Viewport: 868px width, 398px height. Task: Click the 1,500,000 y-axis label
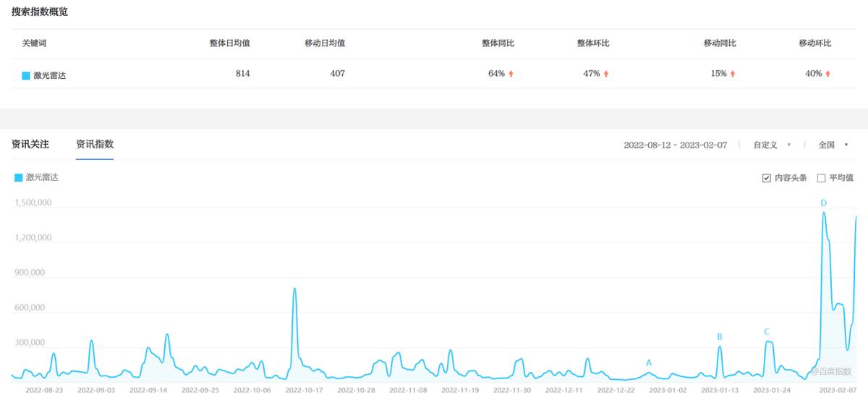point(32,203)
